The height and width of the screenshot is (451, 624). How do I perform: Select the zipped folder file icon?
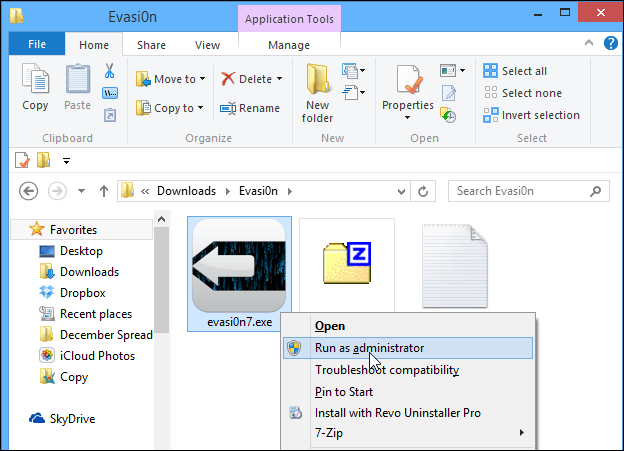coord(347,264)
